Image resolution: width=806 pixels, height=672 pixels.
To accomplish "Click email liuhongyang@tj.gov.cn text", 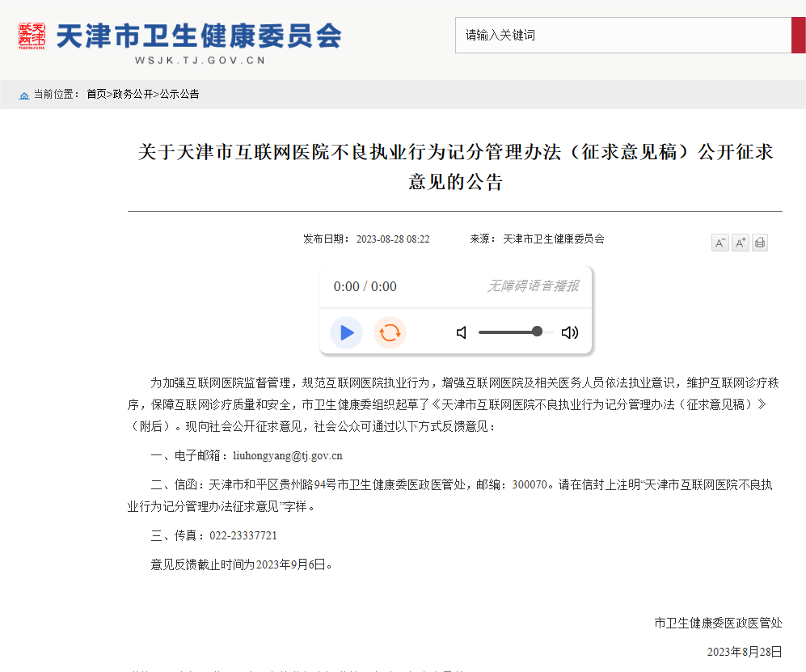I will click(287, 455).
